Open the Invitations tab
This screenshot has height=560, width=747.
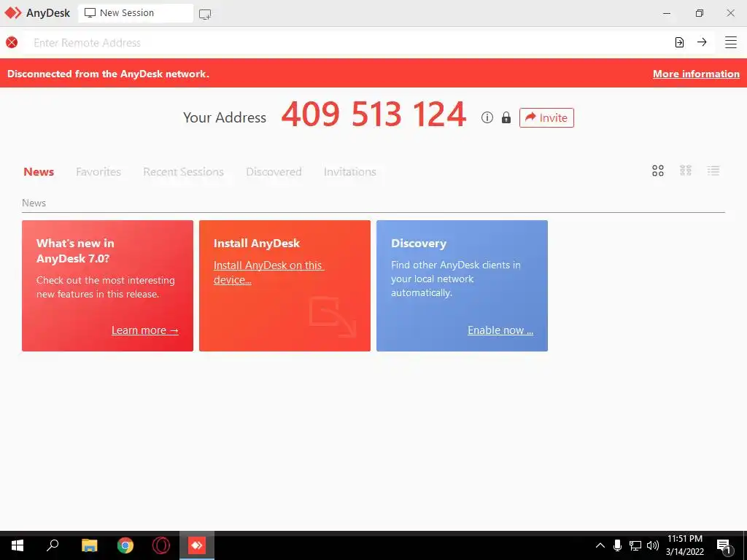[x=350, y=171]
